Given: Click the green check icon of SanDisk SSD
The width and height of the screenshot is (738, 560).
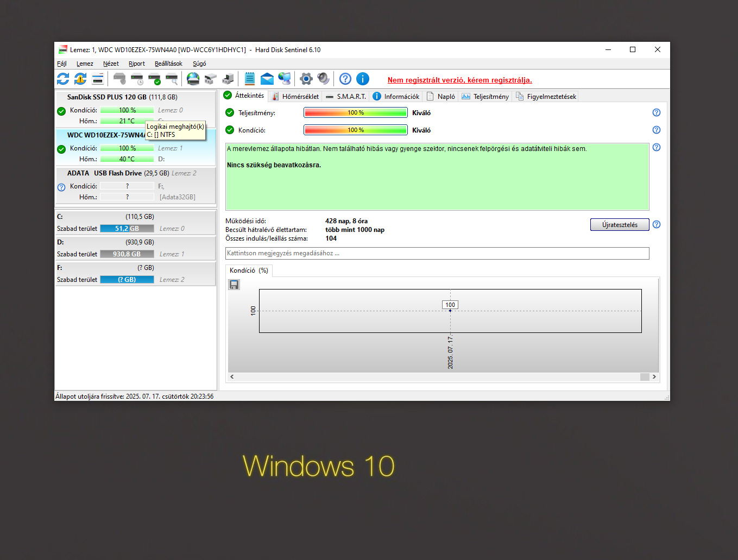Looking at the screenshot, I should pos(61,111).
